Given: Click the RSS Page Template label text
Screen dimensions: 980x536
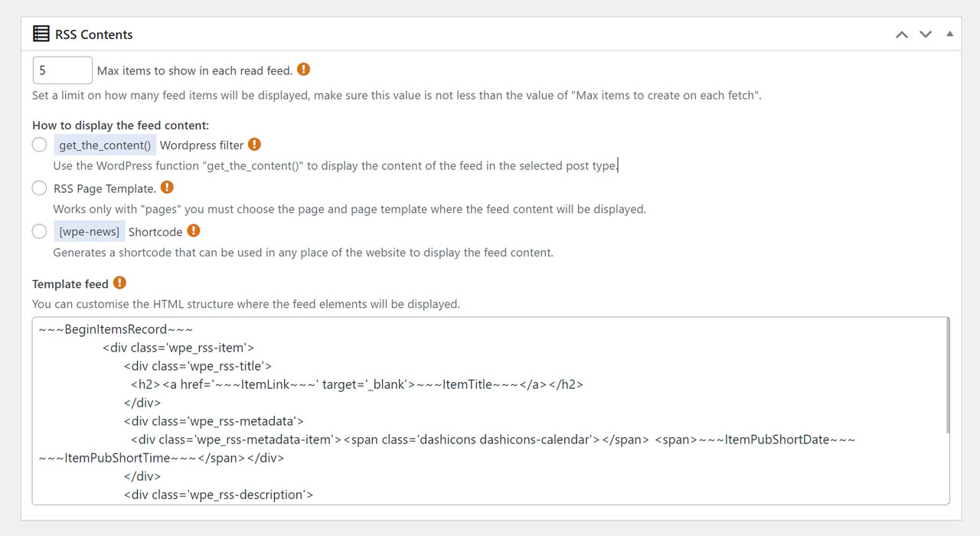Looking at the screenshot, I should (x=105, y=188).
